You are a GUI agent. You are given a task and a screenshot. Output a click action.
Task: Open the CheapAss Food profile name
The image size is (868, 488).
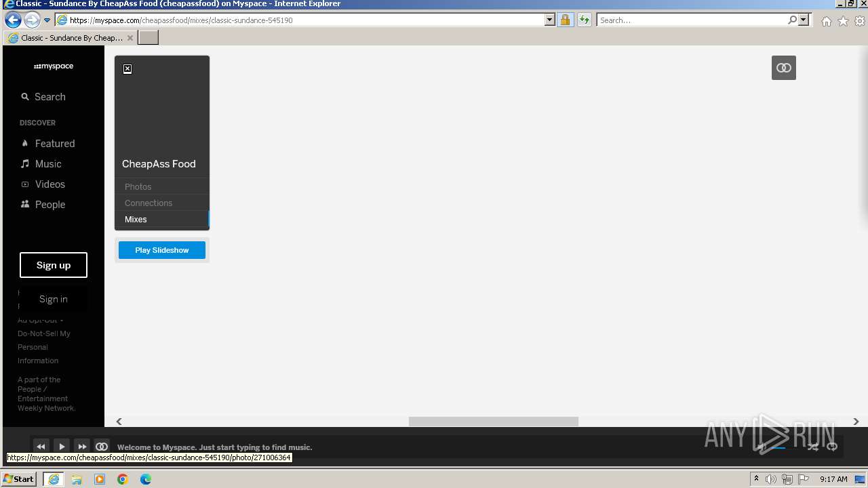[159, 164]
